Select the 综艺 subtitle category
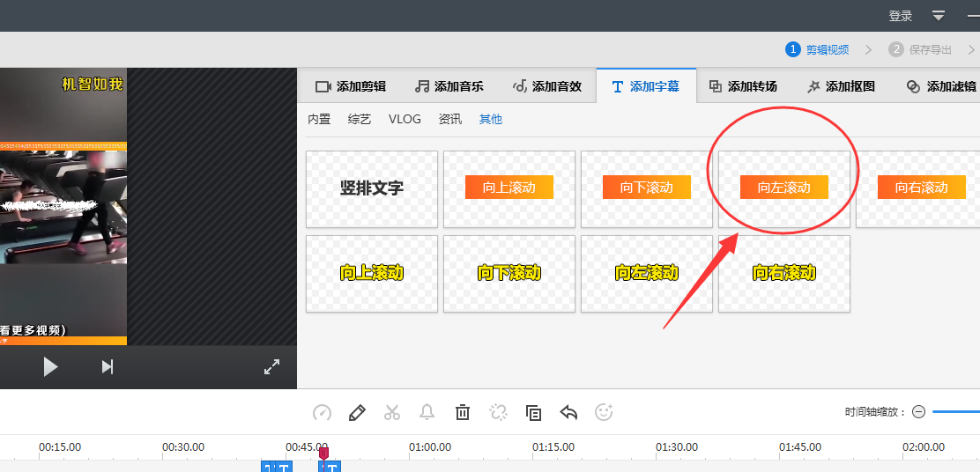Screen dimensions: 980x472 click(x=360, y=119)
